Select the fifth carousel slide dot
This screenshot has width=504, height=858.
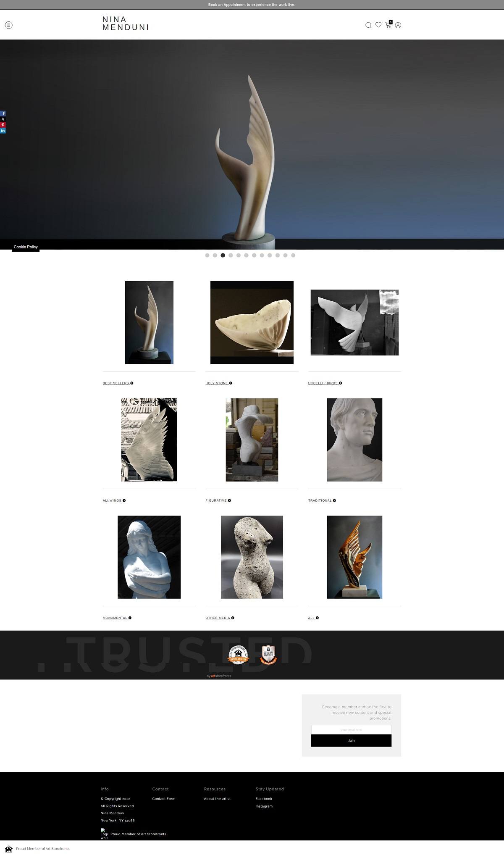pyautogui.click(x=239, y=255)
